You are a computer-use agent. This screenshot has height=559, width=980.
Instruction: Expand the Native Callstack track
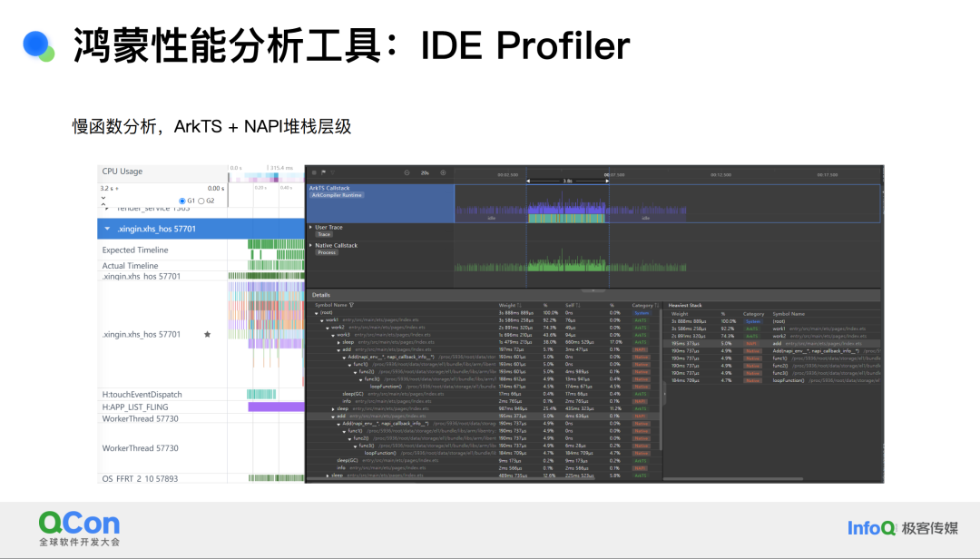tap(310, 245)
